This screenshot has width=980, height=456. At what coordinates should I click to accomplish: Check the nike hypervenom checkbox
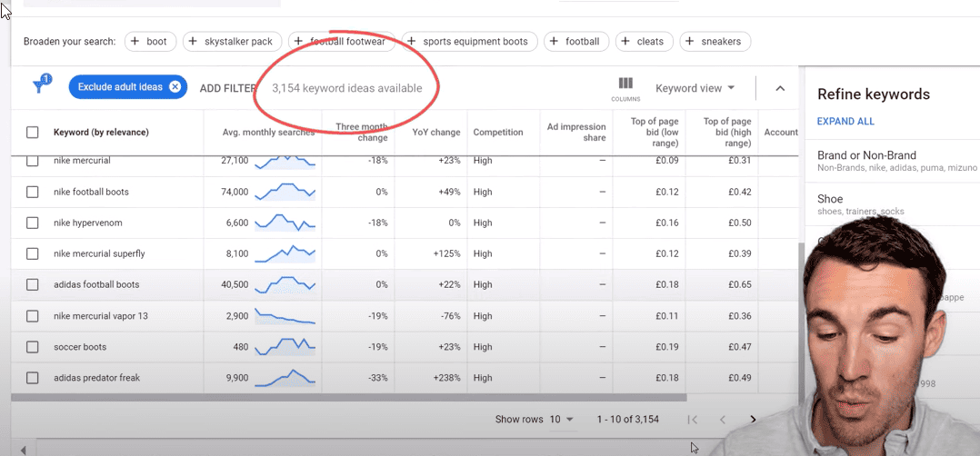(x=33, y=223)
